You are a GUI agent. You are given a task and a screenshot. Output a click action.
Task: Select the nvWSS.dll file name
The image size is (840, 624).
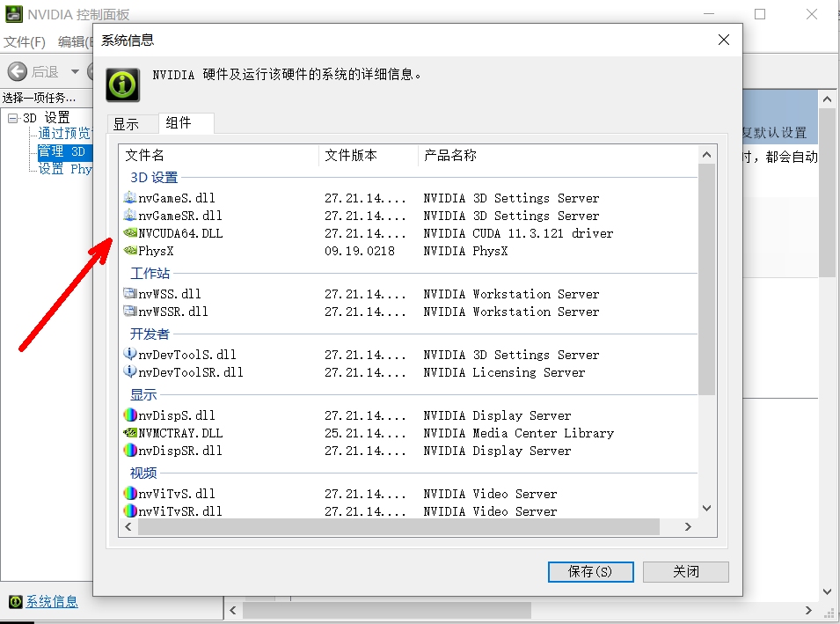pos(170,294)
